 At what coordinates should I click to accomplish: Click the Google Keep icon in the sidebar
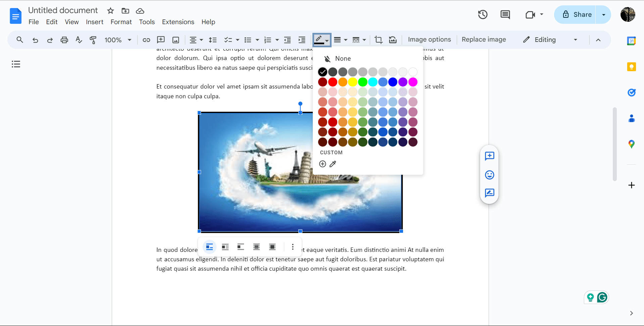pyautogui.click(x=632, y=66)
